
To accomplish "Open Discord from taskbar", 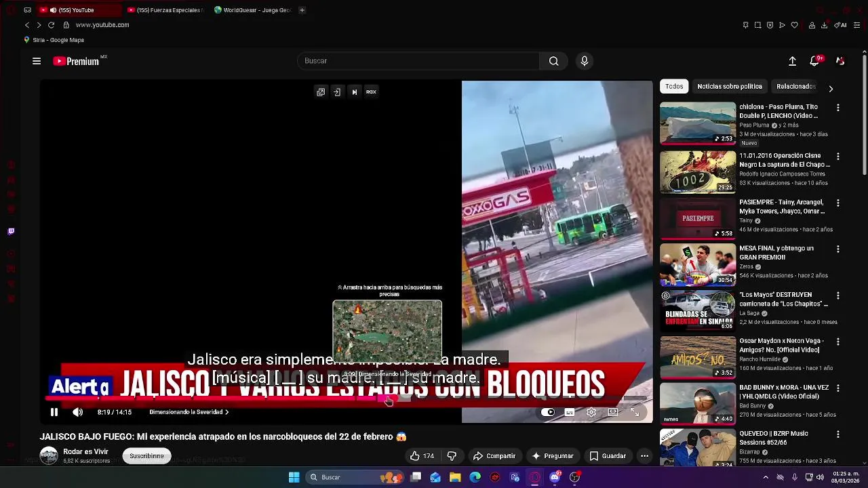I will tap(555, 477).
